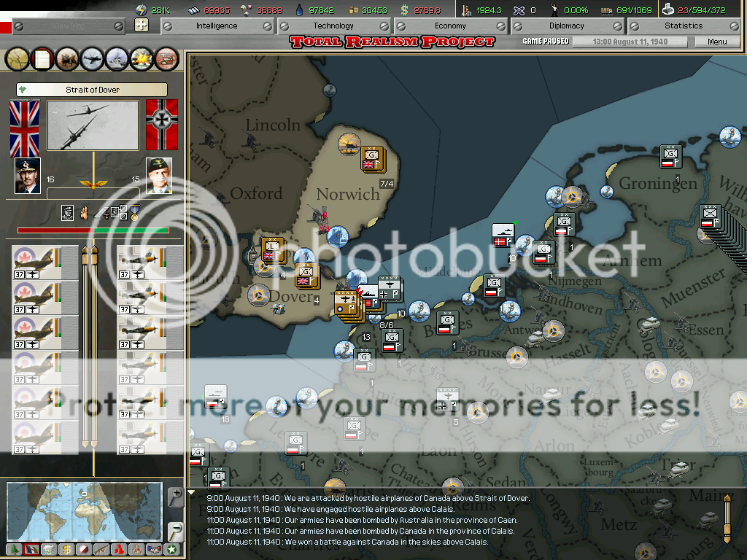Zoom out with the minus magnifier
This screenshot has height=560, width=747.
(x=175, y=530)
